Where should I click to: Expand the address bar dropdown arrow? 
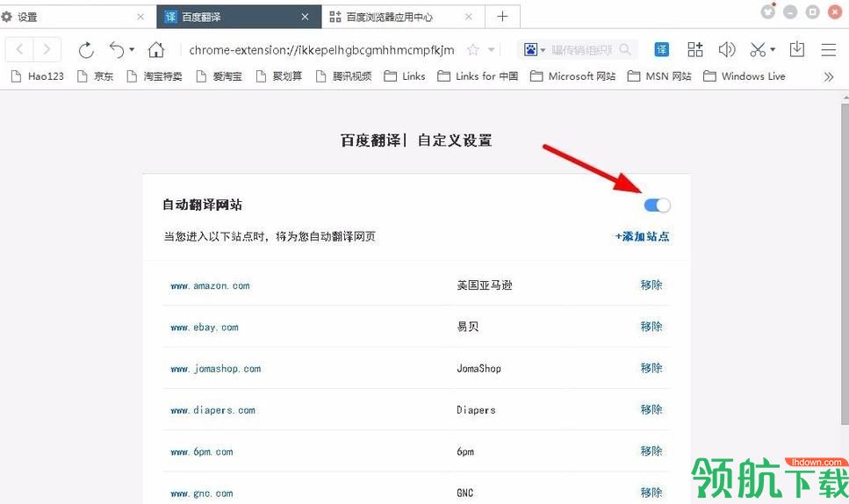[491, 50]
